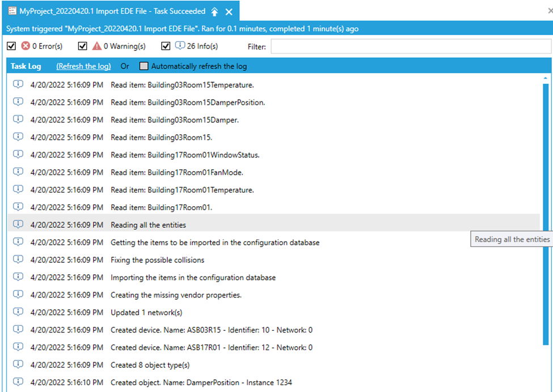The height and width of the screenshot is (392, 553).
Task: Click info icon beside Updated 1 network(s)
Action: point(18,312)
